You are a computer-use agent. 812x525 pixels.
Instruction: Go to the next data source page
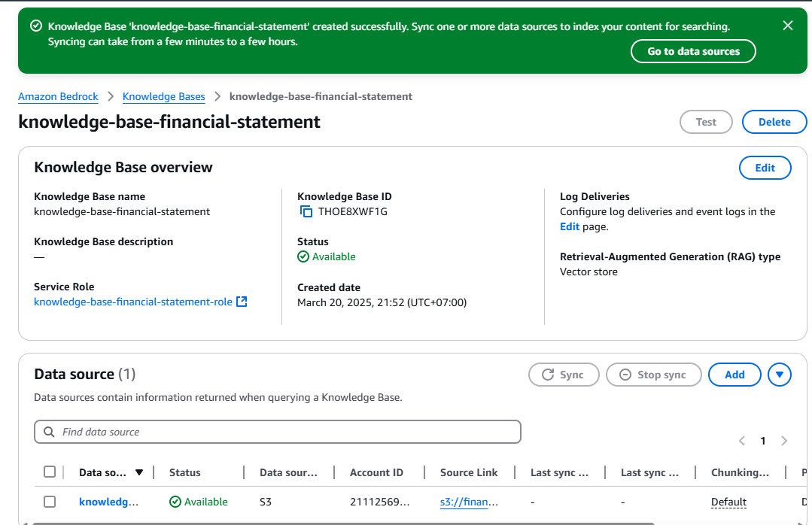784,441
